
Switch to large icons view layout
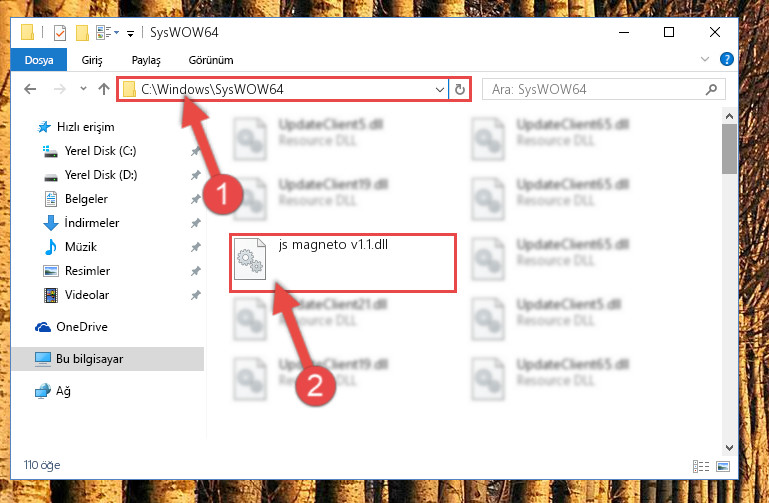tap(723, 466)
